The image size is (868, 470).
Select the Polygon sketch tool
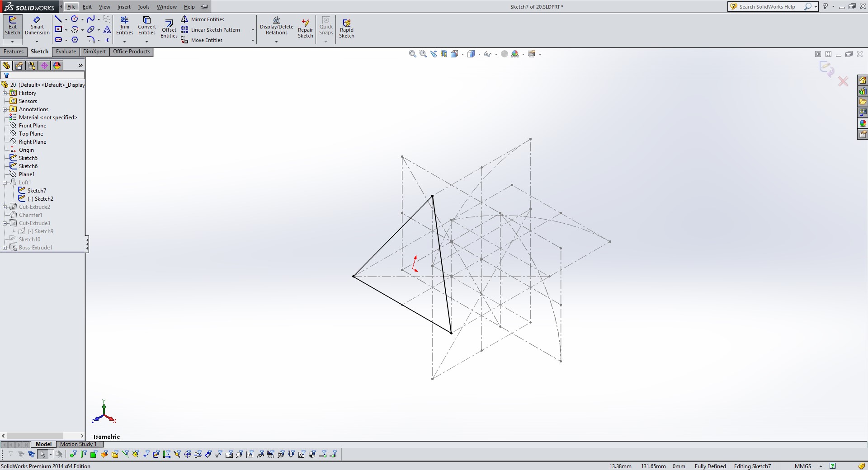point(75,40)
